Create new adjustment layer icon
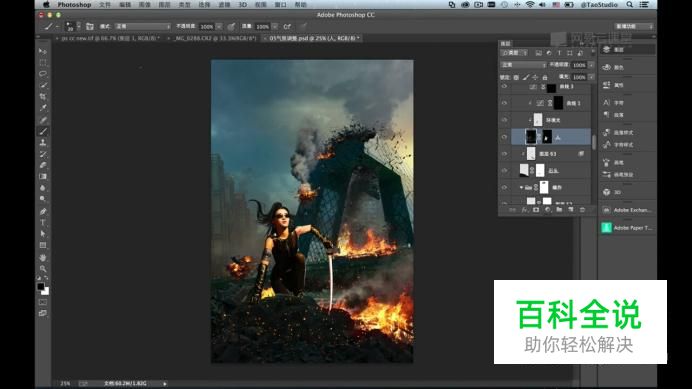 point(548,210)
